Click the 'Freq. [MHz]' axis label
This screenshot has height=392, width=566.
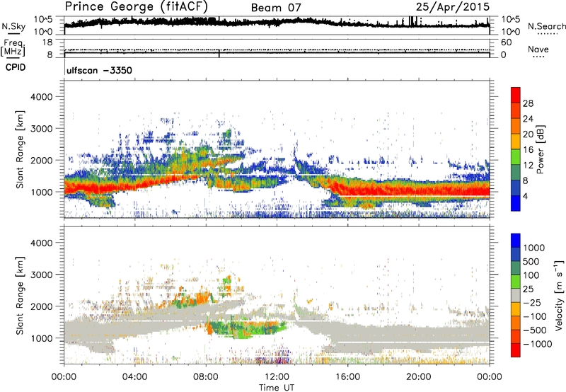[x=13, y=47]
